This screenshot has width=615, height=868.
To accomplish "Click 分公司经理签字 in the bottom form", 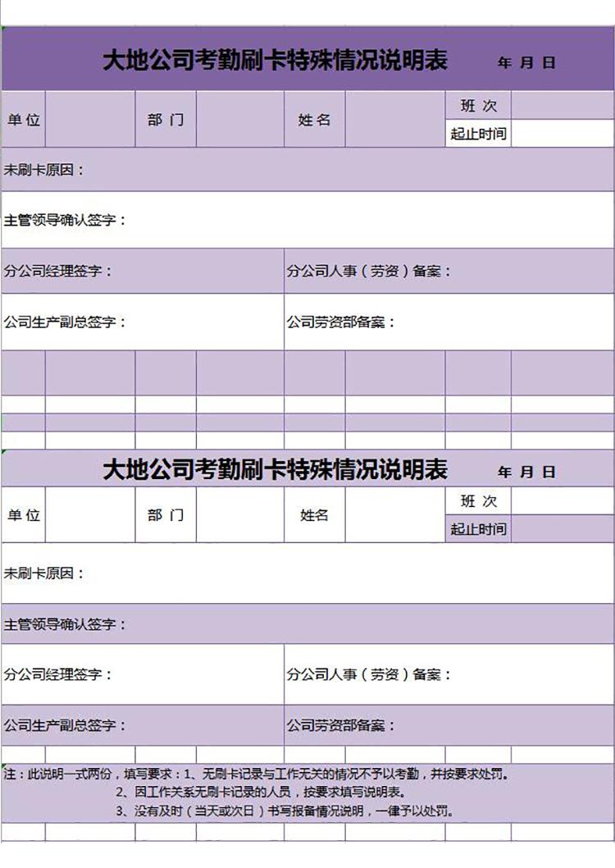I will [x=143, y=674].
